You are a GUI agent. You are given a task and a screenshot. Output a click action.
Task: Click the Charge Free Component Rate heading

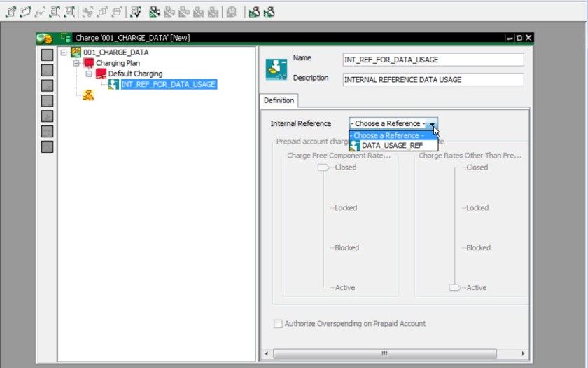(339, 156)
